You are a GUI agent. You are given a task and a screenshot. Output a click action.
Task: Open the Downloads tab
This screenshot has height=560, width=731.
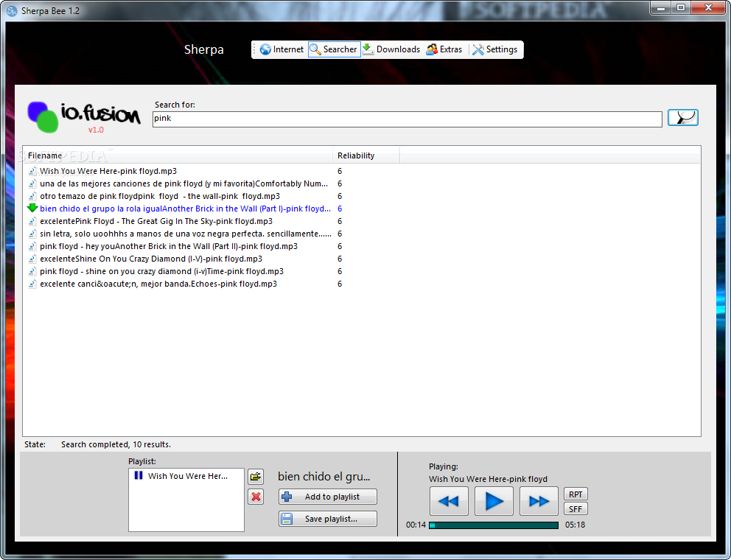tap(391, 49)
